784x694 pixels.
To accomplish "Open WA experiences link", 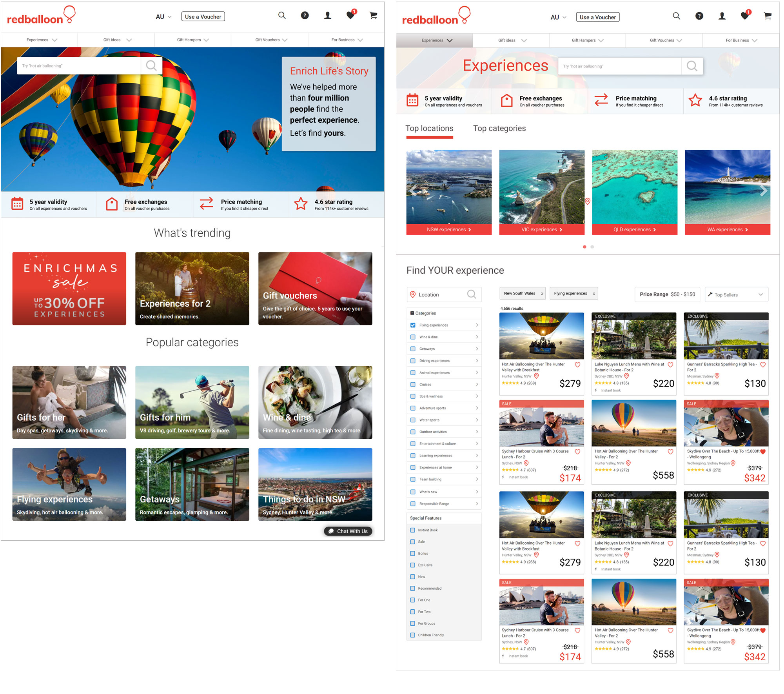I will click(728, 229).
